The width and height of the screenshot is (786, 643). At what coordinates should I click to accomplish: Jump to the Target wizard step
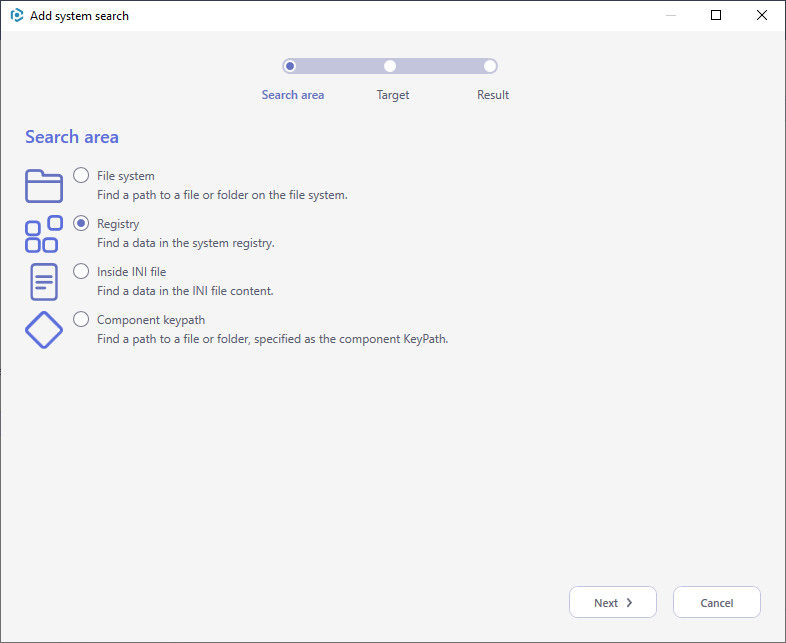393,95
